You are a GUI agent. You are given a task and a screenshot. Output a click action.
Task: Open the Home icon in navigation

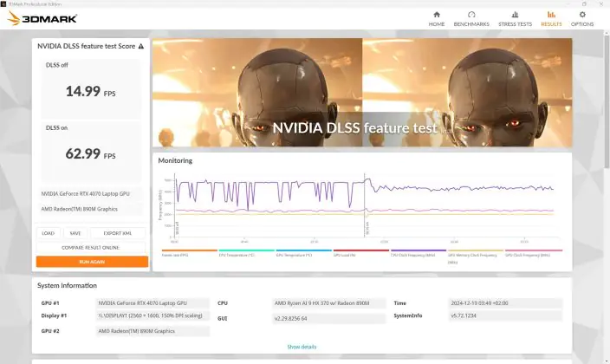point(437,15)
